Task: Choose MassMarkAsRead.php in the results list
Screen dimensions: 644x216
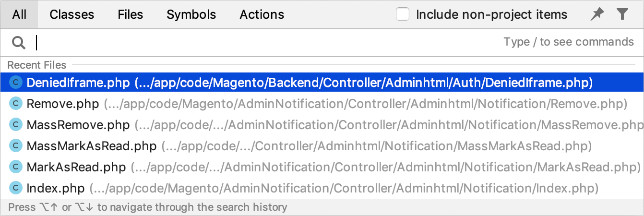Action: click(322, 146)
